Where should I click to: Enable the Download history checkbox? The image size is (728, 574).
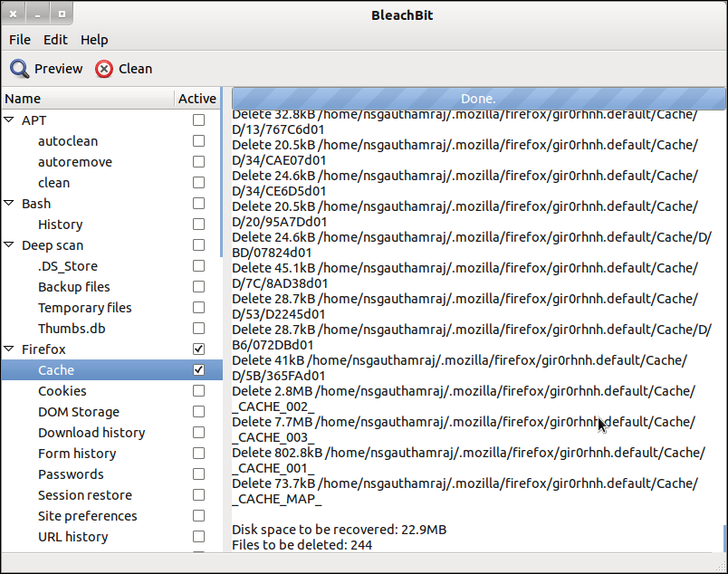tap(198, 433)
